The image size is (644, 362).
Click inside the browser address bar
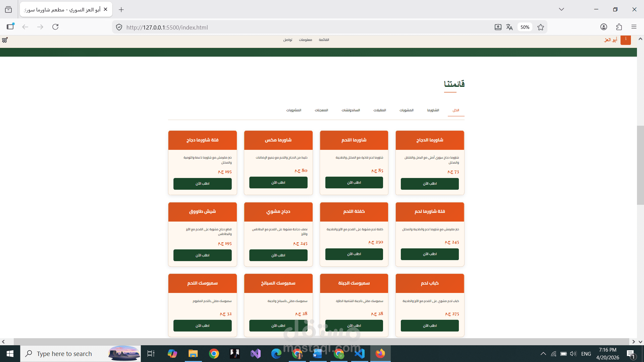(235, 27)
